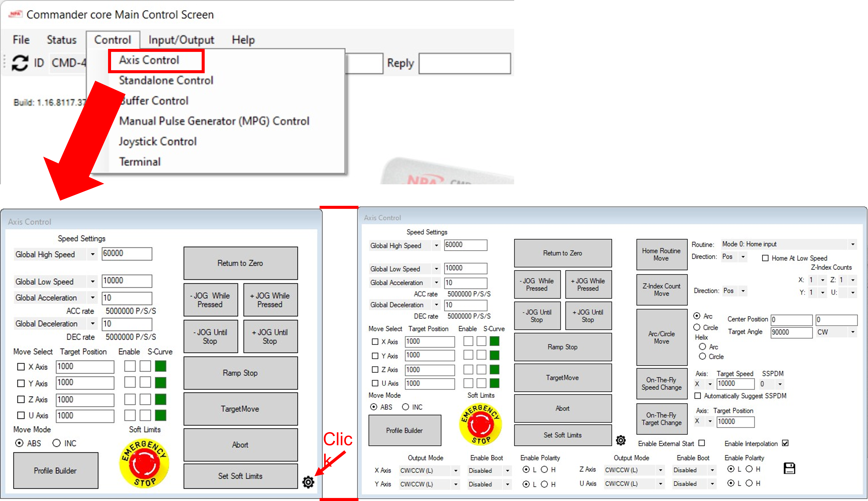This screenshot has width=868, height=501.
Task: Open the Routine Mode 0 Home input dropdown
Action: [x=789, y=244]
